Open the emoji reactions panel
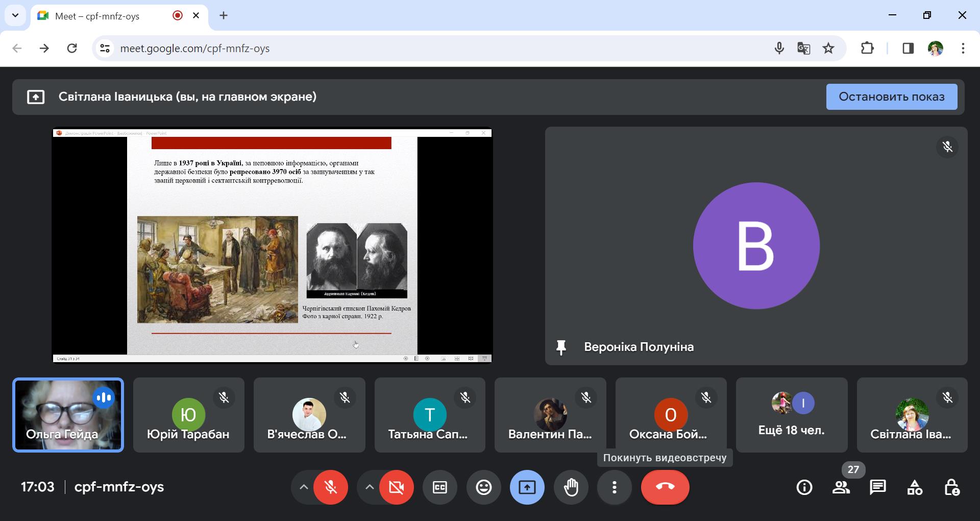The width and height of the screenshot is (980, 521). [483, 487]
